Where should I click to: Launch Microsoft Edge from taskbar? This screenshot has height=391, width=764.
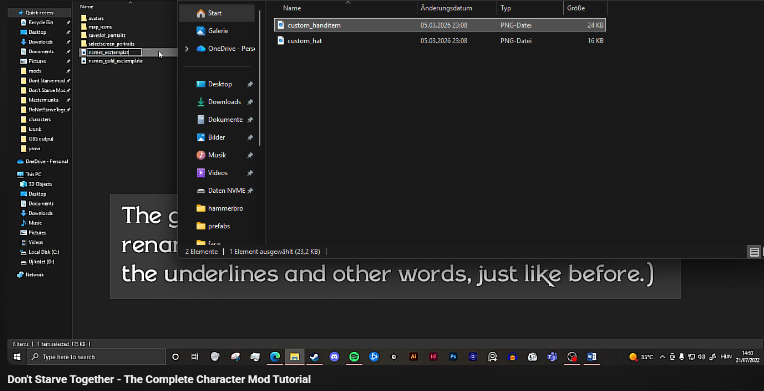pyautogui.click(x=275, y=357)
